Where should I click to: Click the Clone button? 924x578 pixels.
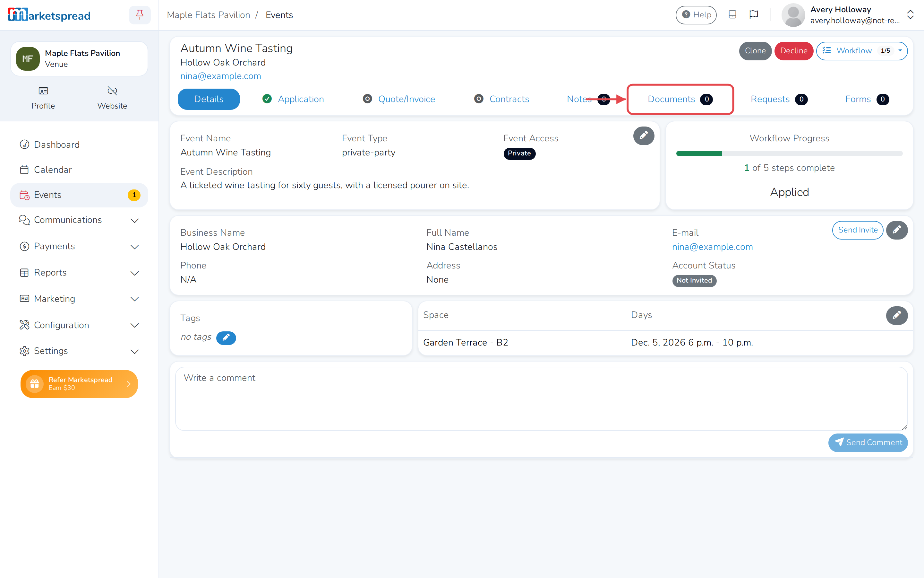[x=755, y=51]
